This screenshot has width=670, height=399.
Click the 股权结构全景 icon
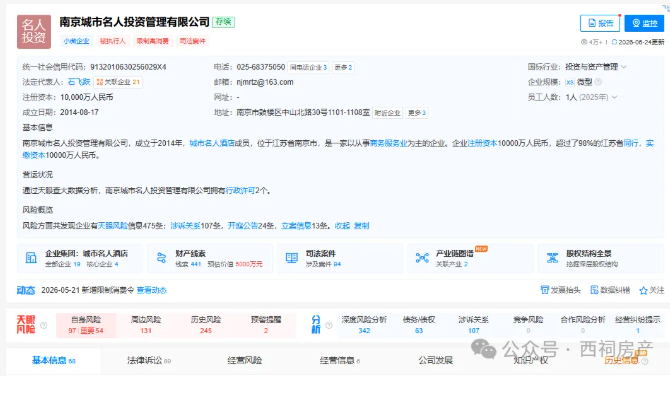tap(552, 258)
